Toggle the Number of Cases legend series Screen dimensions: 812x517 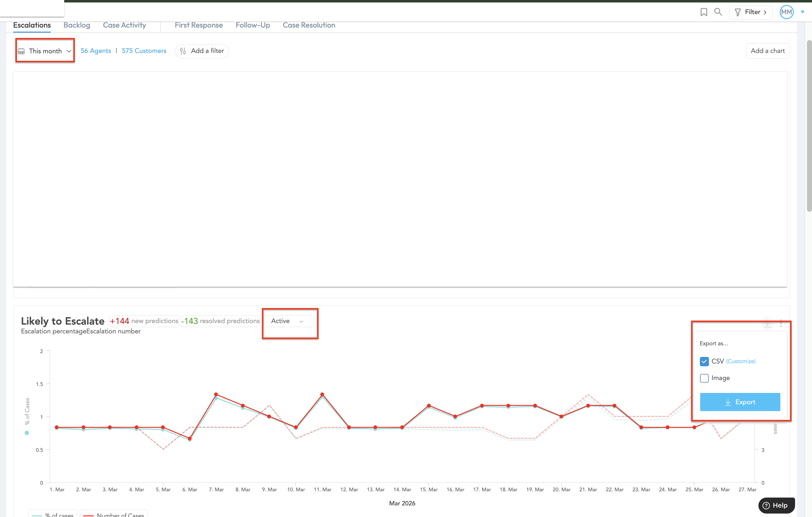114,514
